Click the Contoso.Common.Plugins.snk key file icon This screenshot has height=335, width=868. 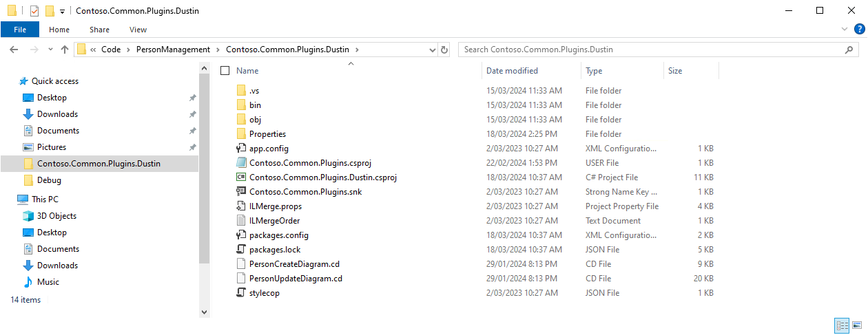click(x=241, y=192)
